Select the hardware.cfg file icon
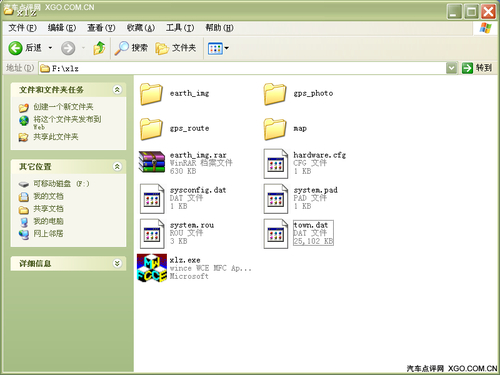 pyautogui.click(x=276, y=164)
